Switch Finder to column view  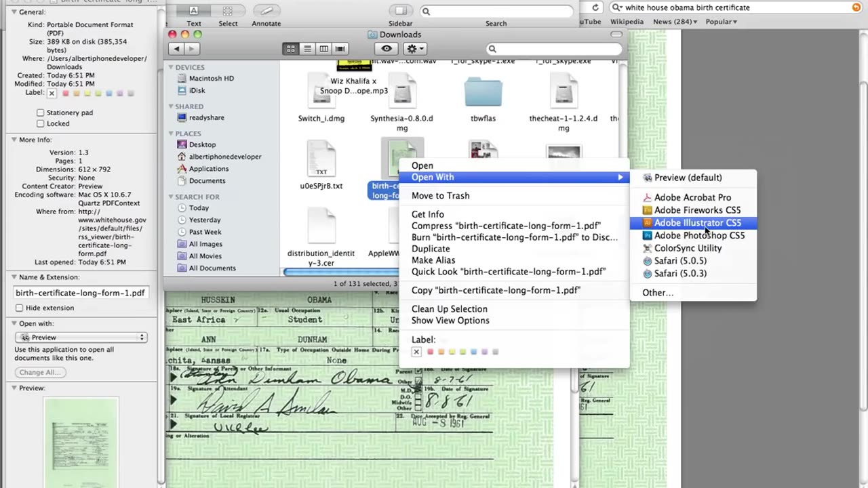point(324,49)
